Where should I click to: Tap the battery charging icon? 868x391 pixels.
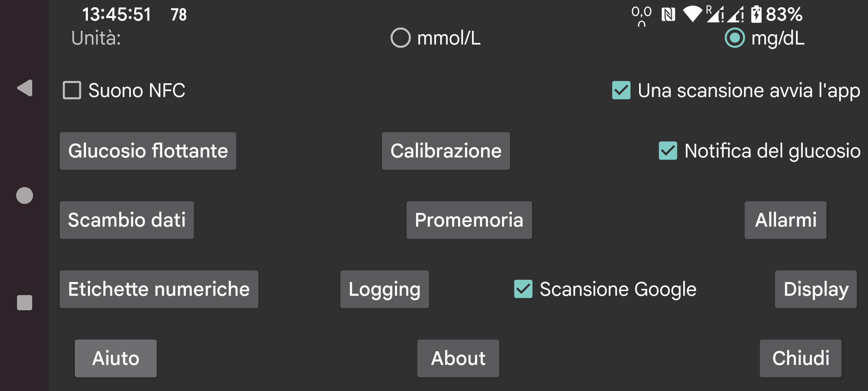point(756,14)
